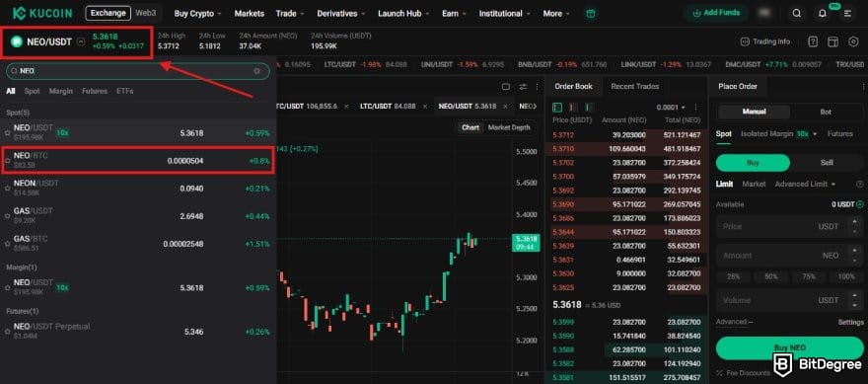Select the Isolated Margin order tab
The height and width of the screenshot is (384, 868).
(779, 133)
